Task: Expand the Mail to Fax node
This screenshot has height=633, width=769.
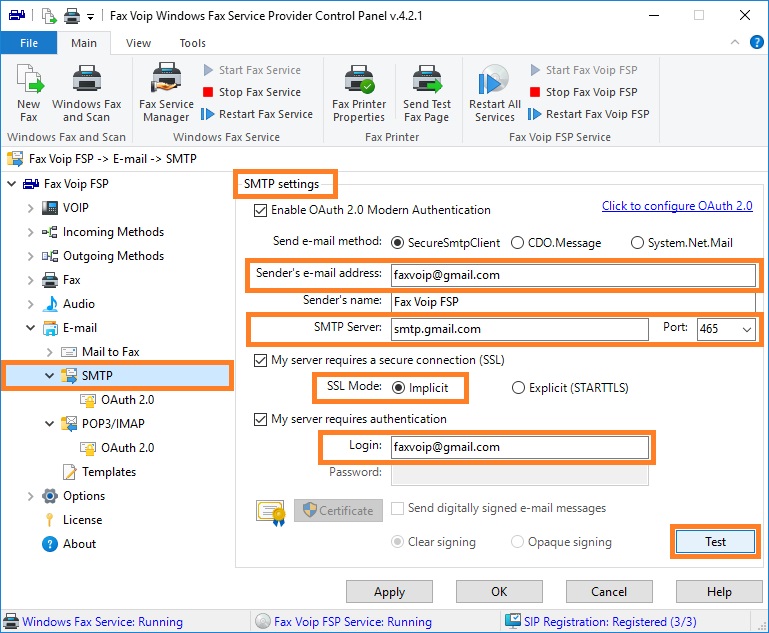Action: [x=50, y=352]
